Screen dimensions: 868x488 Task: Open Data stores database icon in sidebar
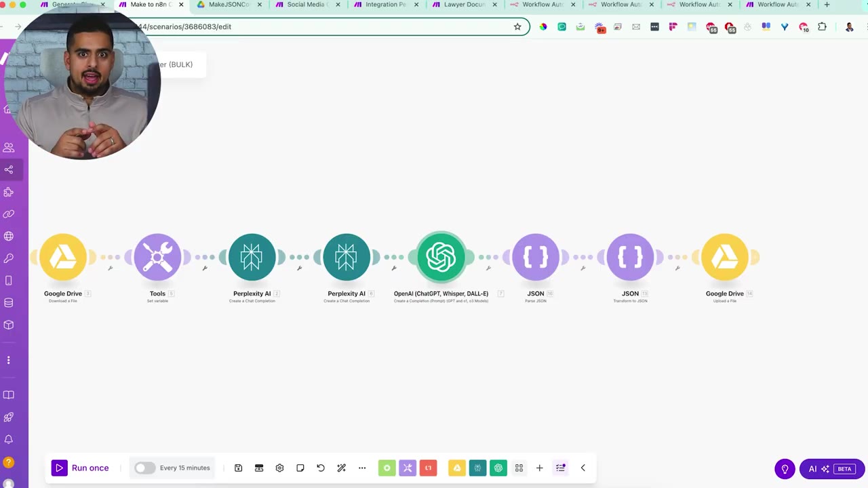click(9, 302)
